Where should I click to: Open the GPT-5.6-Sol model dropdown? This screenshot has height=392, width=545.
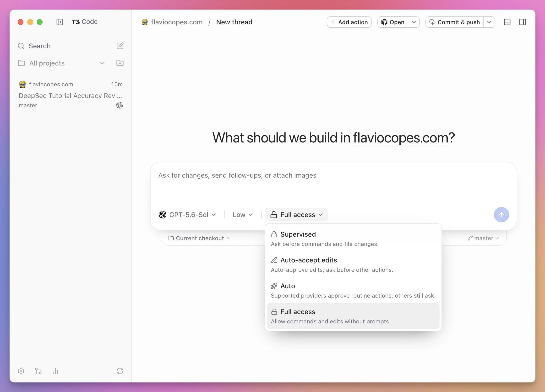pos(187,215)
